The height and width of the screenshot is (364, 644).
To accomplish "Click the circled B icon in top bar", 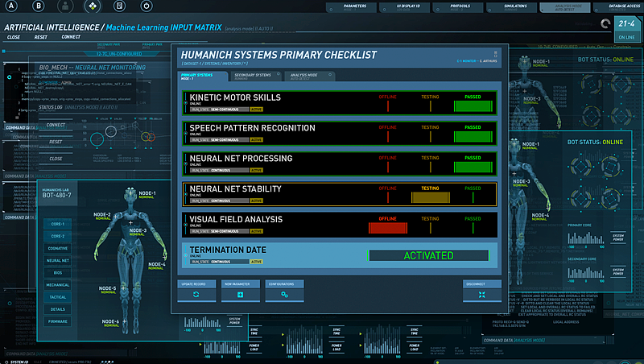I will tap(39, 6).
